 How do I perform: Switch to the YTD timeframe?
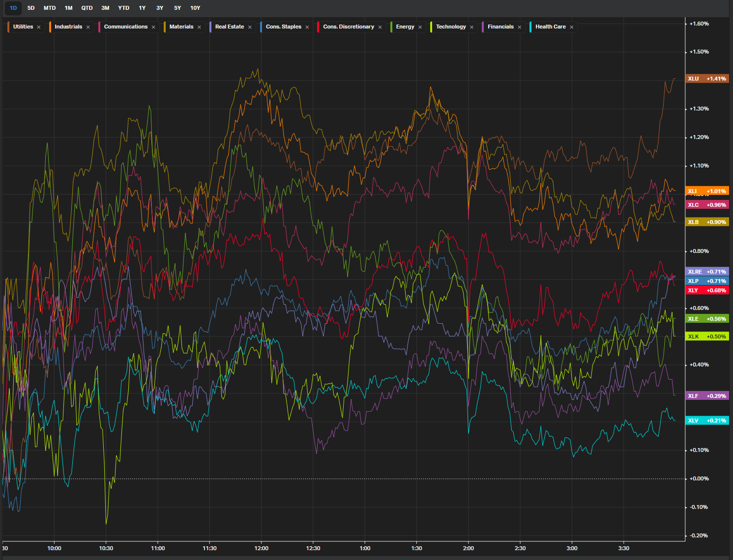point(123,8)
